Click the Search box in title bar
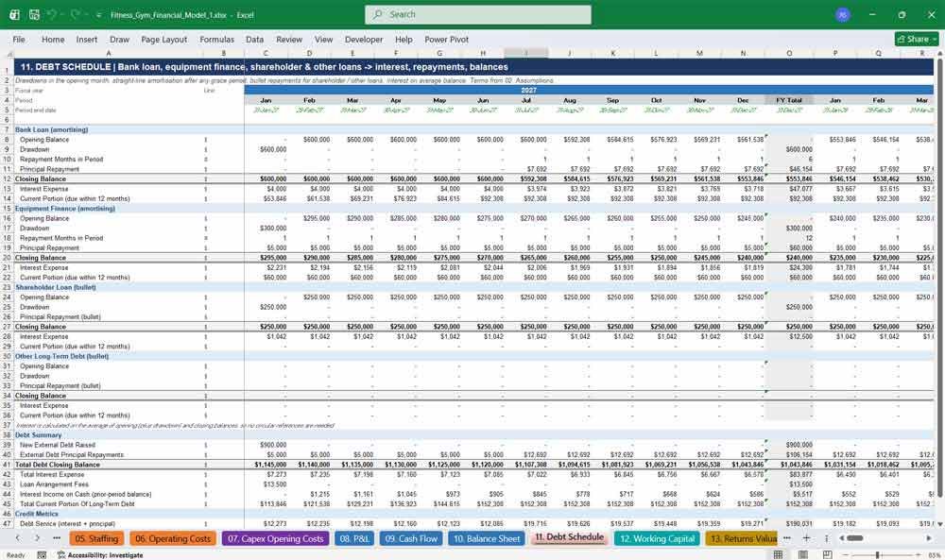 coord(478,14)
